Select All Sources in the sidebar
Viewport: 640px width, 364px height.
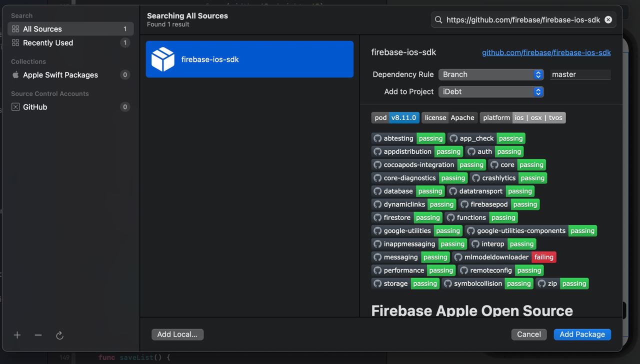70,29
